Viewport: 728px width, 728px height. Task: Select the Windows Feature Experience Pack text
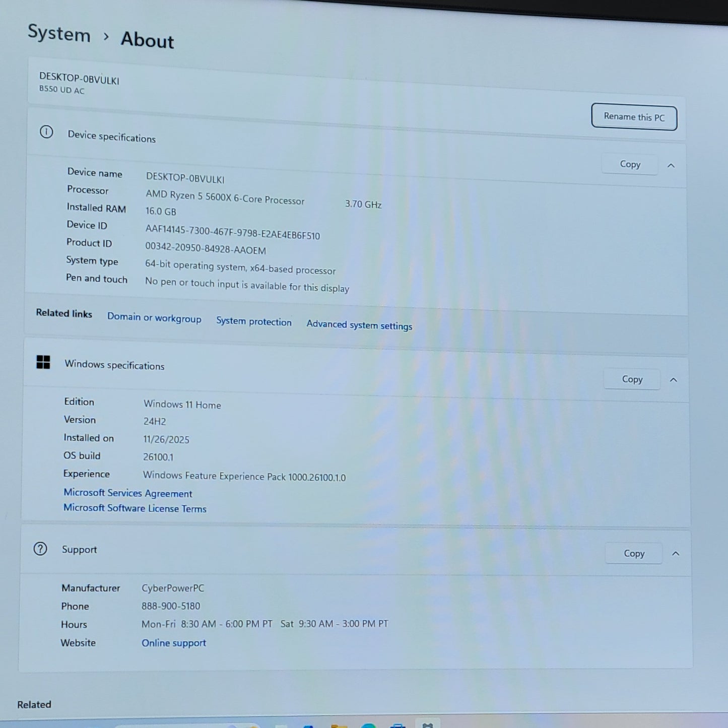click(244, 476)
